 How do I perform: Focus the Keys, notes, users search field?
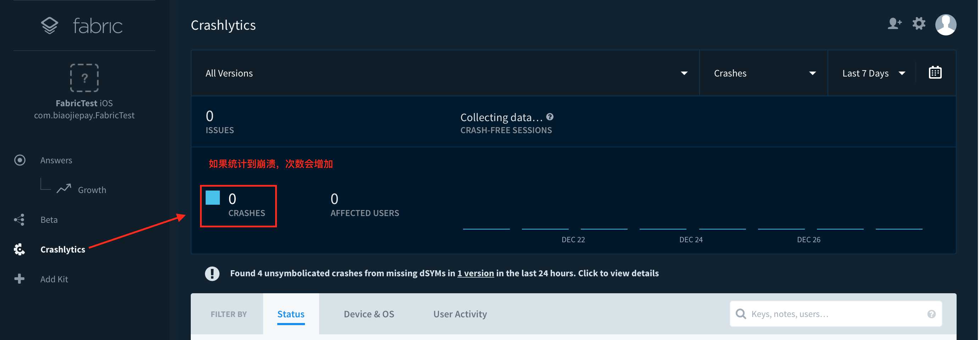pyautogui.click(x=835, y=314)
